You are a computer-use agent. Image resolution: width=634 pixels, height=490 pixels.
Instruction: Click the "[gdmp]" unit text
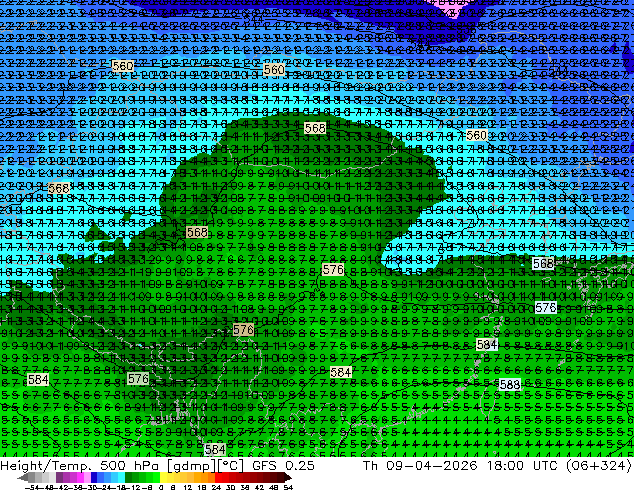[x=191, y=466]
